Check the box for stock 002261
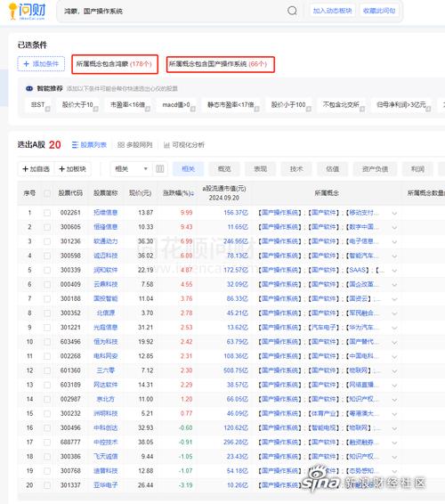The image size is (445, 504). pos(47,213)
